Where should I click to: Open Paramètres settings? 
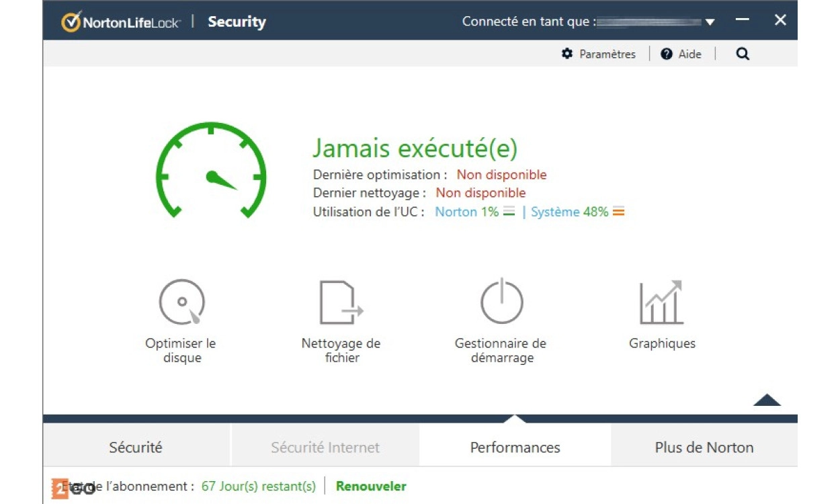click(599, 54)
